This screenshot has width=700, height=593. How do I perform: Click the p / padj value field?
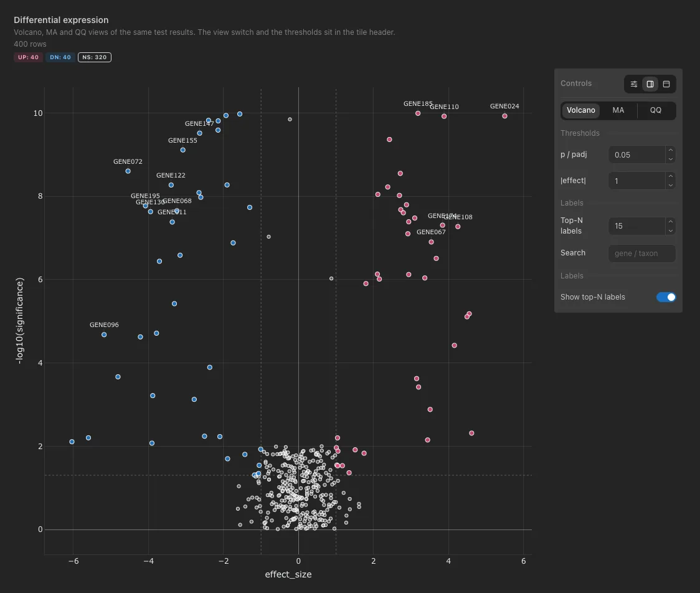(x=637, y=154)
